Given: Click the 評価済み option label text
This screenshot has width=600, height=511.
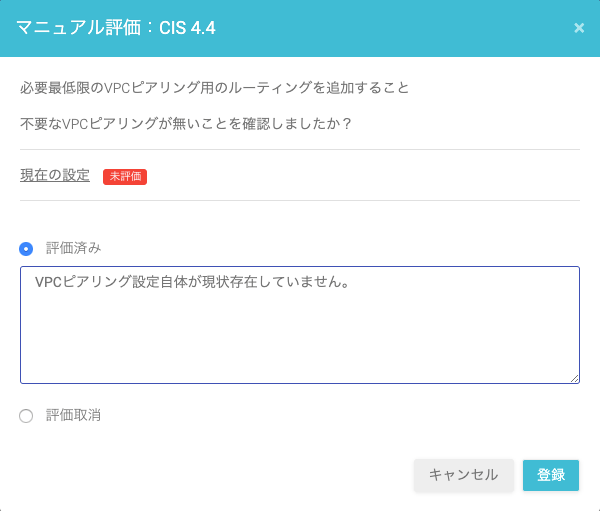Looking at the screenshot, I should (x=73, y=248).
